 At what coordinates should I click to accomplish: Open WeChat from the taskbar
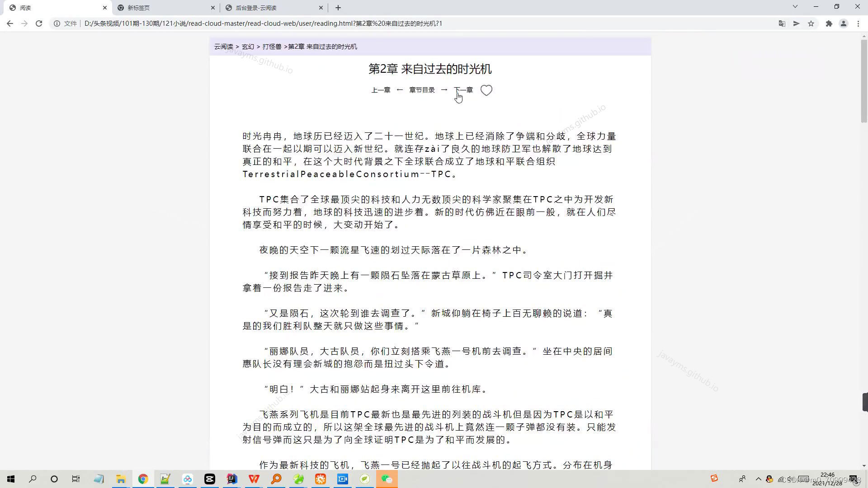387,479
